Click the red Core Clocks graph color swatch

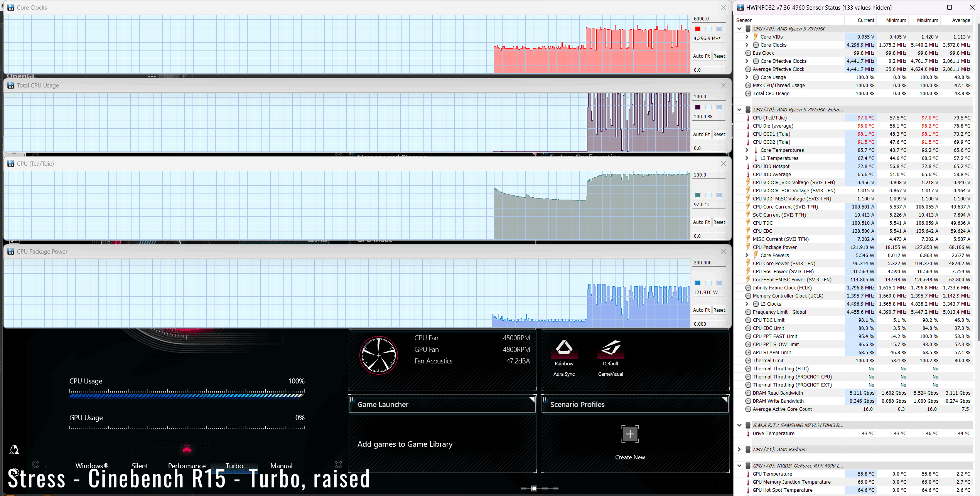coord(698,29)
